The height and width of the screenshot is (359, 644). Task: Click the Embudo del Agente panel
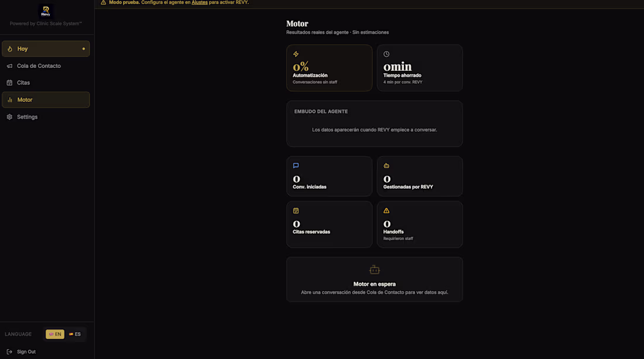(375, 124)
